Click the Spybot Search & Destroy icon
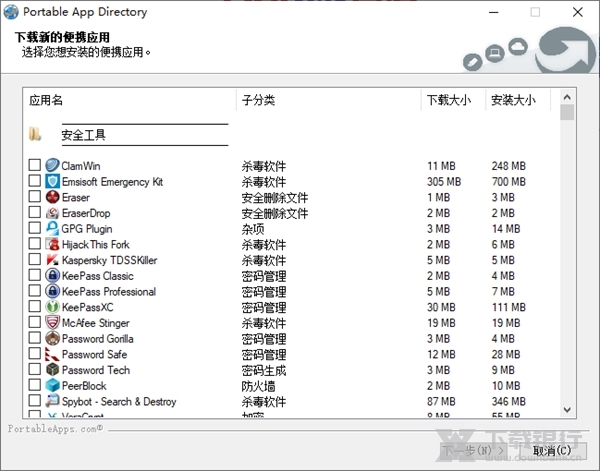 (52, 401)
